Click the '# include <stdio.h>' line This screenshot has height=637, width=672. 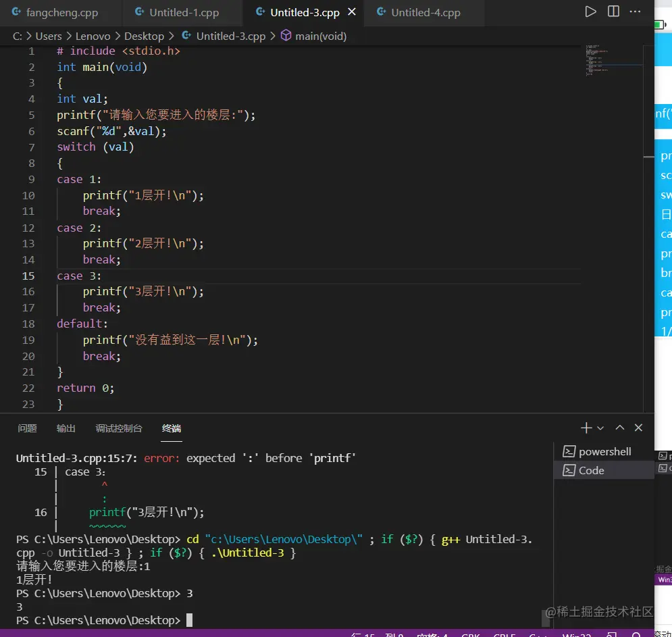tap(118, 51)
